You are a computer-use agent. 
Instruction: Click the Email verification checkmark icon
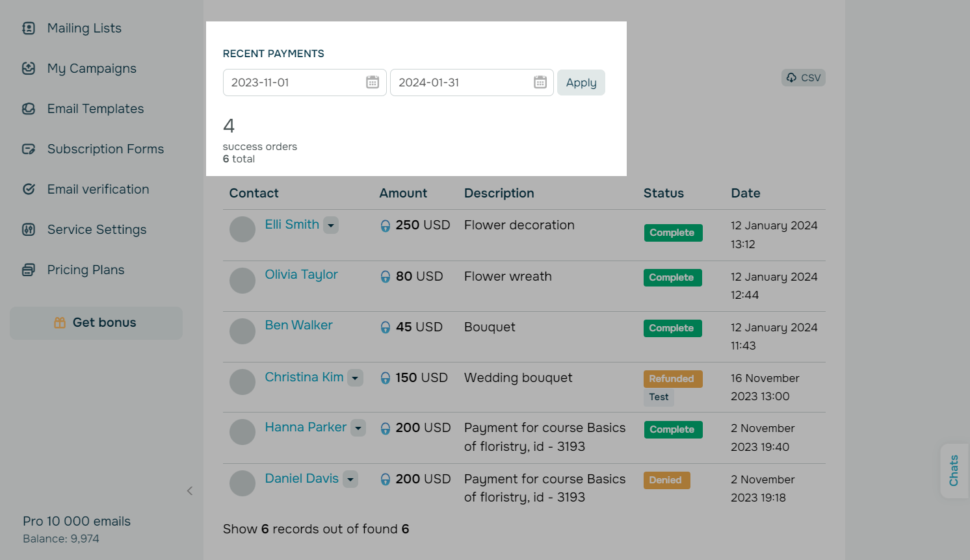[x=29, y=189]
